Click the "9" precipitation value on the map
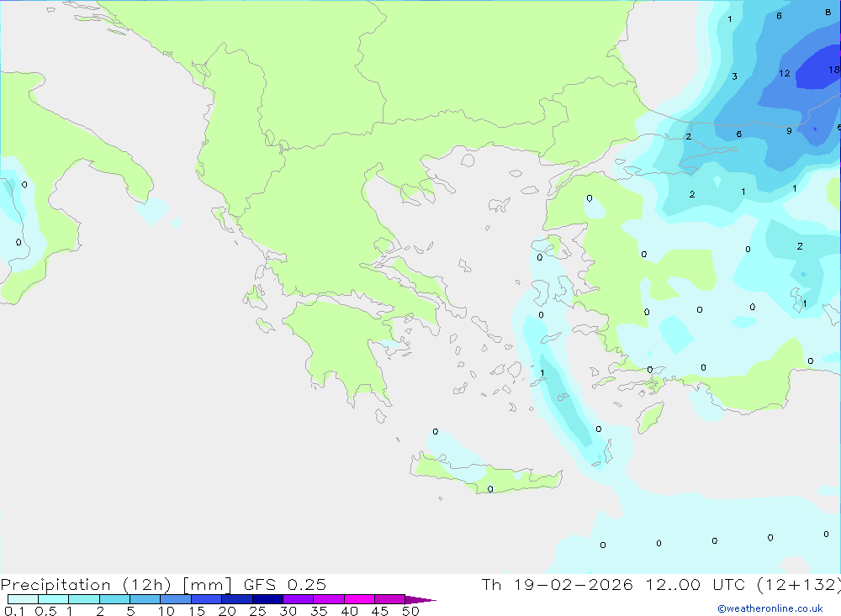Image resolution: width=841 pixels, height=616 pixels. click(789, 131)
